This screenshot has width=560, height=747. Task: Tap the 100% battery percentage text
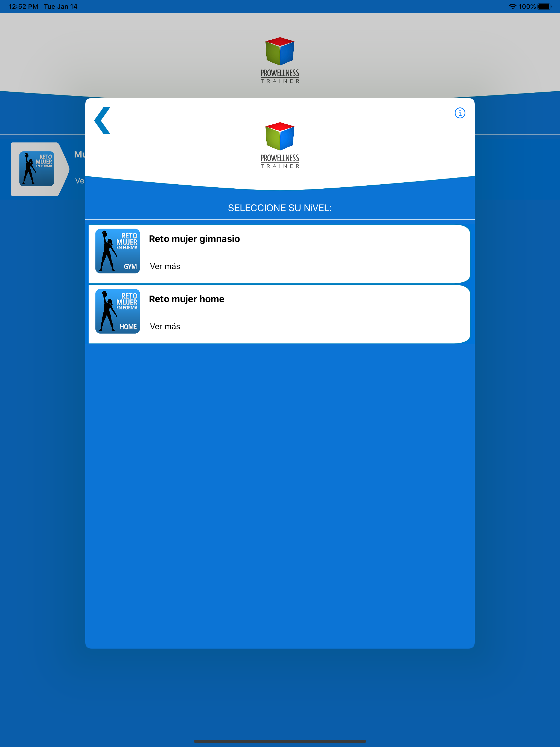pyautogui.click(x=527, y=6)
